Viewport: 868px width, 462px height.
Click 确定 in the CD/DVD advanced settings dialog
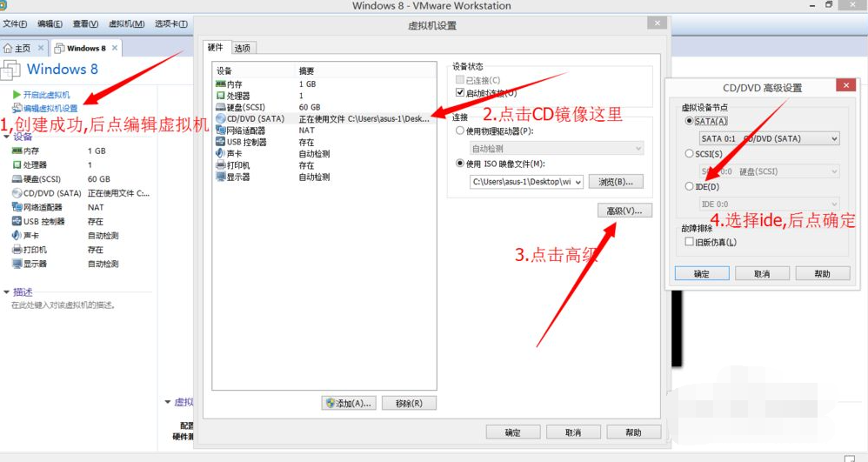pyautogui.click(x=702, y=274)
